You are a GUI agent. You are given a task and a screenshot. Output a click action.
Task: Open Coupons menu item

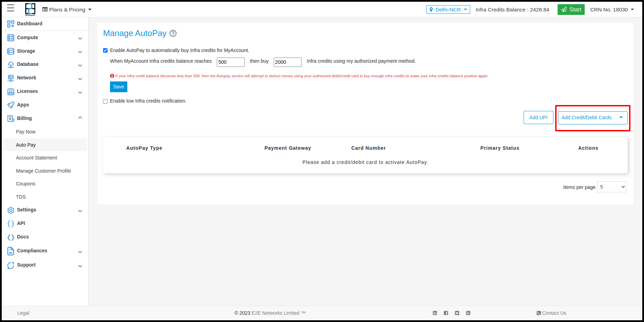pyautogui.click(x=26, y=184)
